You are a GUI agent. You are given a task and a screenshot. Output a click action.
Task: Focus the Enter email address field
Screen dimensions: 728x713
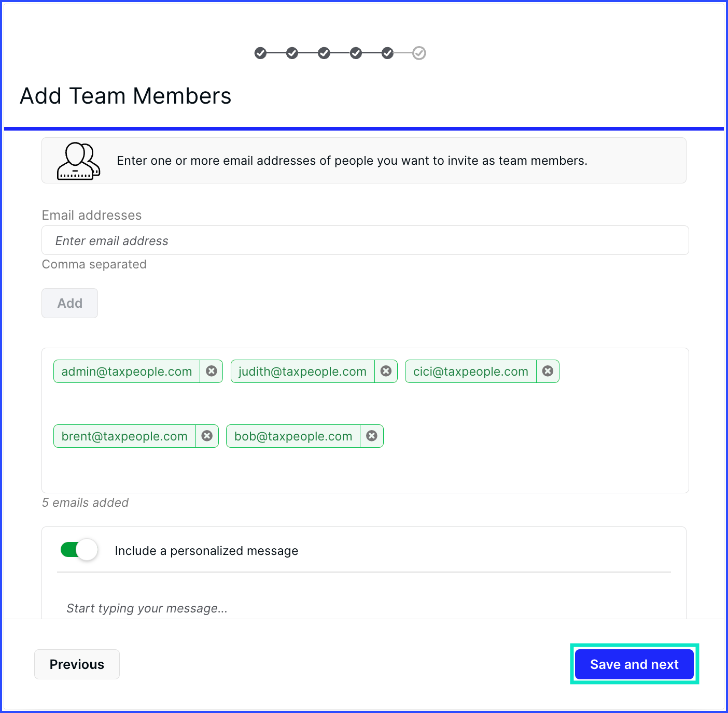[365, 240]
